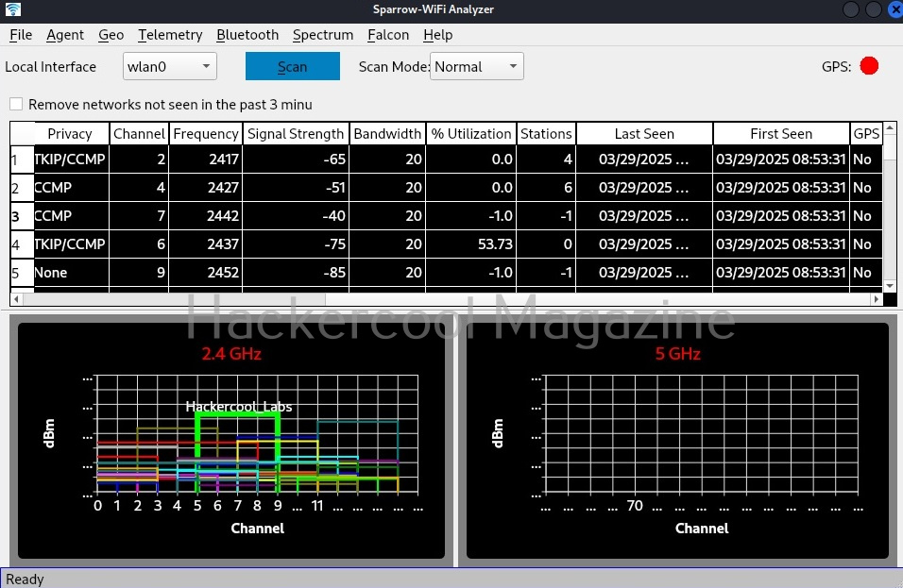903x588 pixels.
Task: Select the frequency cell 2417
Action: (206, 160)
